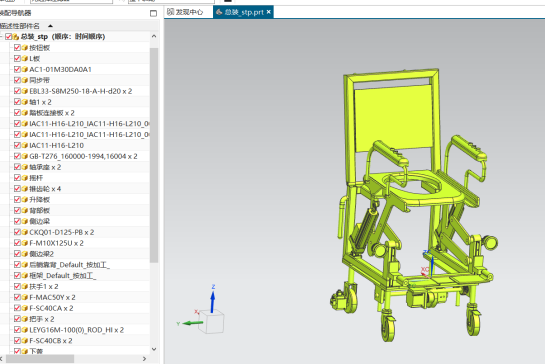Click the yellow part icon beside IAC11-H16-L210
545x364 pixels.
point(25,145)
